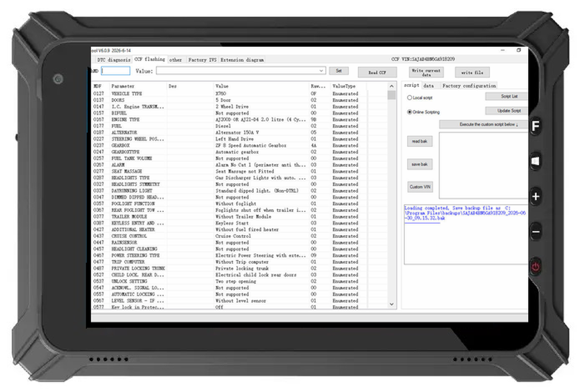Click the 'Loading completed' log message
Image resolution: width=580 pixels, height=392 pixels.
[x=465, y=213]
